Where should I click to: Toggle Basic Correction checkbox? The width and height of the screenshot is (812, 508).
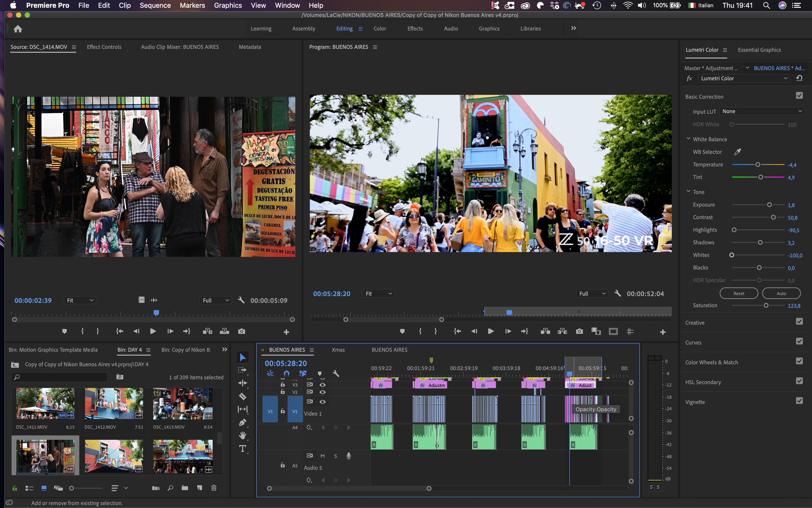click(799, 96)
